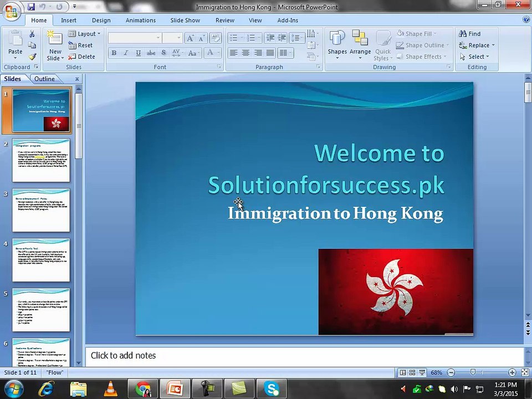Viewport: 532px width, 399px height.
Task: Expand the Font dialog launcher
Action: (x=219, y=67)
